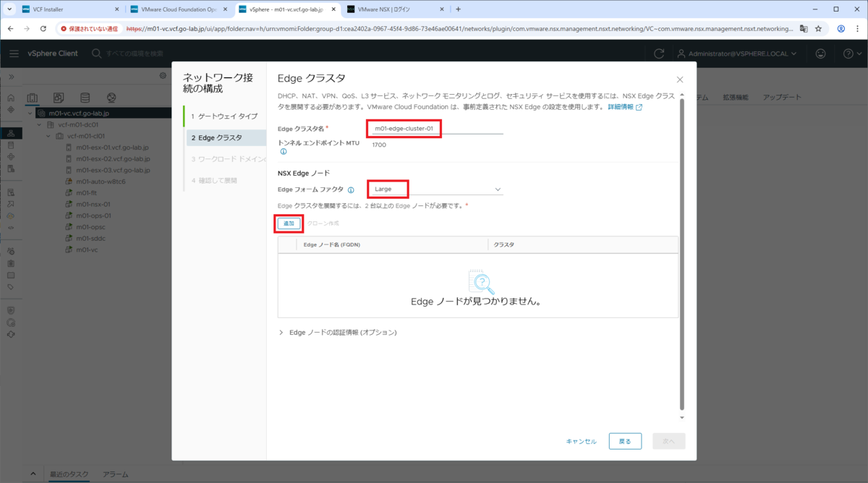The width and height of the screenshot is (868, 483).
Task: Select cluster vcf-m01-cl01
Action: pyautogui.click(x=85, y=136)
